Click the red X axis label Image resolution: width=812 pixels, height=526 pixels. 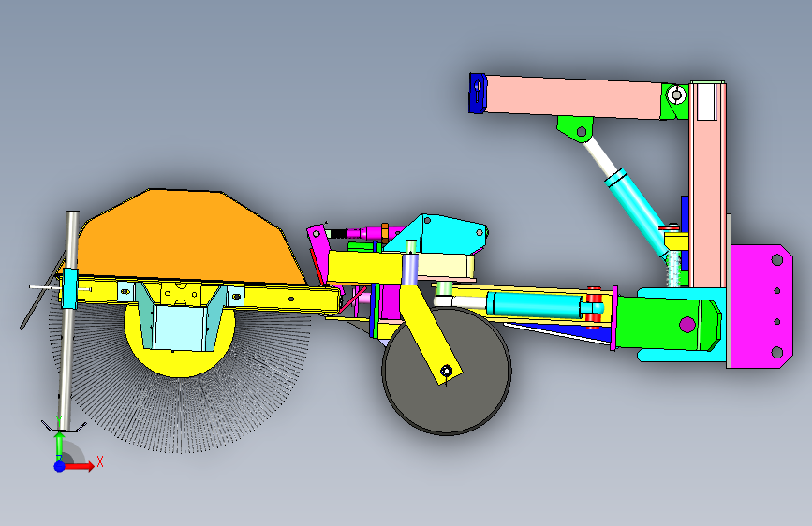[x=100, y=461]
